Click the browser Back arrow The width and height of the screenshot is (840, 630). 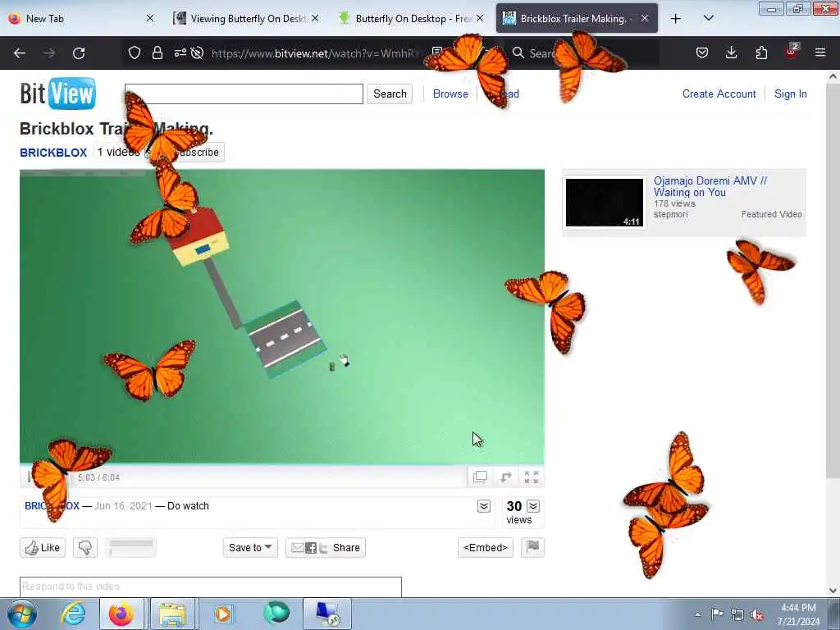(20, 53)
